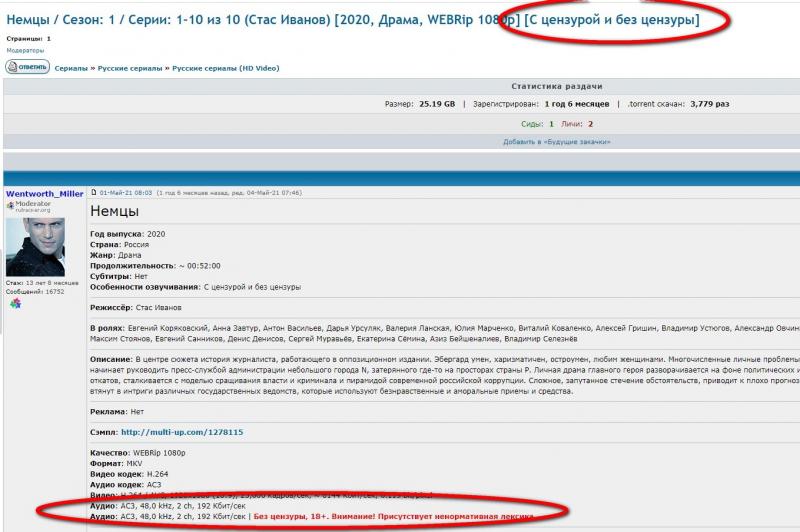Image resolution: width=800 pixels, height=532 pixels.
Task: Open Wentworth_Miller user profile name
Action: coord(46,194)
